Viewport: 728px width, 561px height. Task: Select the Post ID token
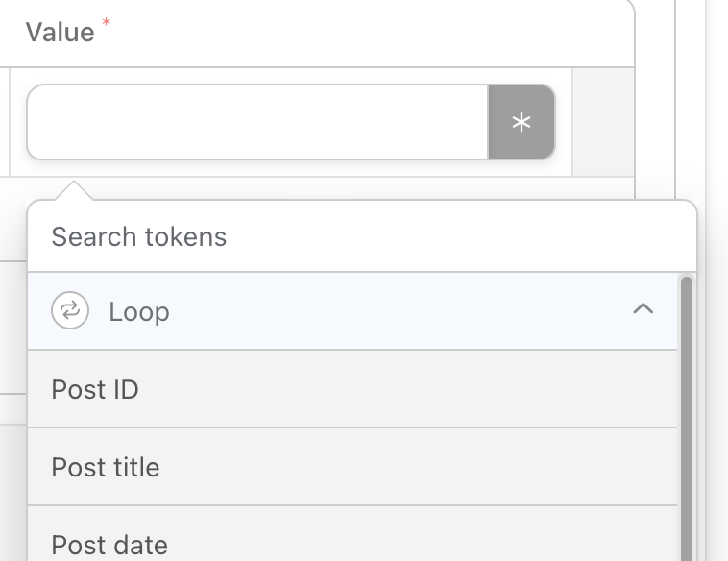coord(352,389)
